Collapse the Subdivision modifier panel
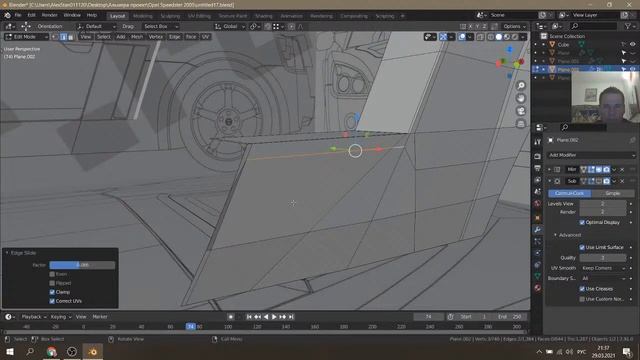This screenshot has width=640, height=360. [550, 181]
